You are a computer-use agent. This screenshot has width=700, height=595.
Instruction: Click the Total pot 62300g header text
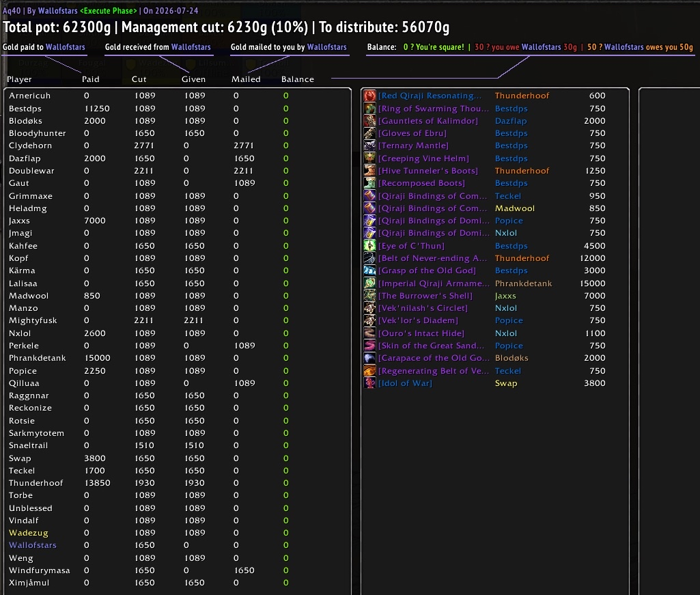click(57, 27)
